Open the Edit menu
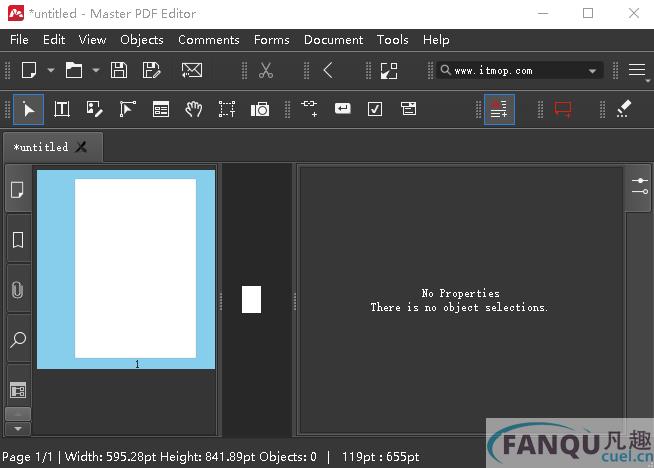Image resolution: width=654 pixels, height=468 pixels. 54,40
